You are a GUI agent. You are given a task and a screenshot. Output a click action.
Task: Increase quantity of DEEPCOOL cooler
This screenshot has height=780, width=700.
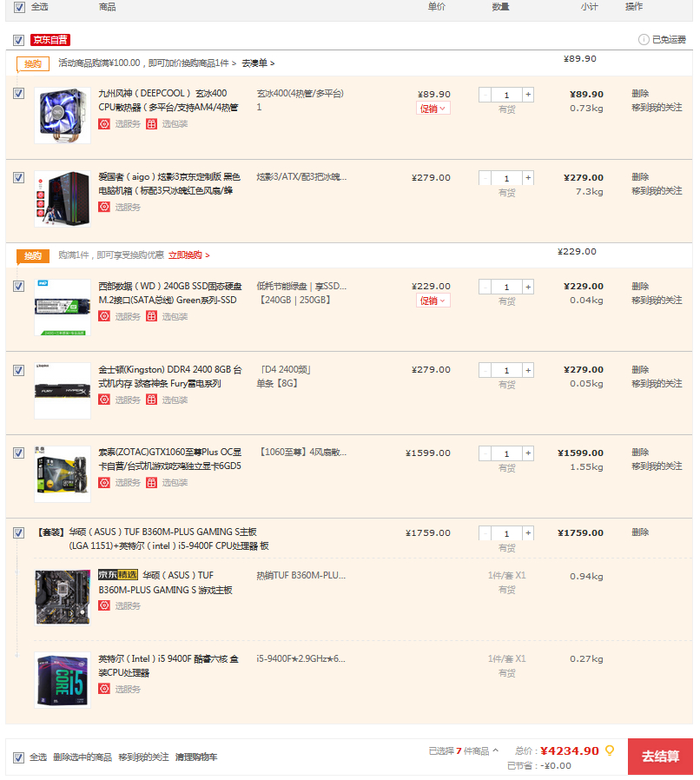point(528,95)
